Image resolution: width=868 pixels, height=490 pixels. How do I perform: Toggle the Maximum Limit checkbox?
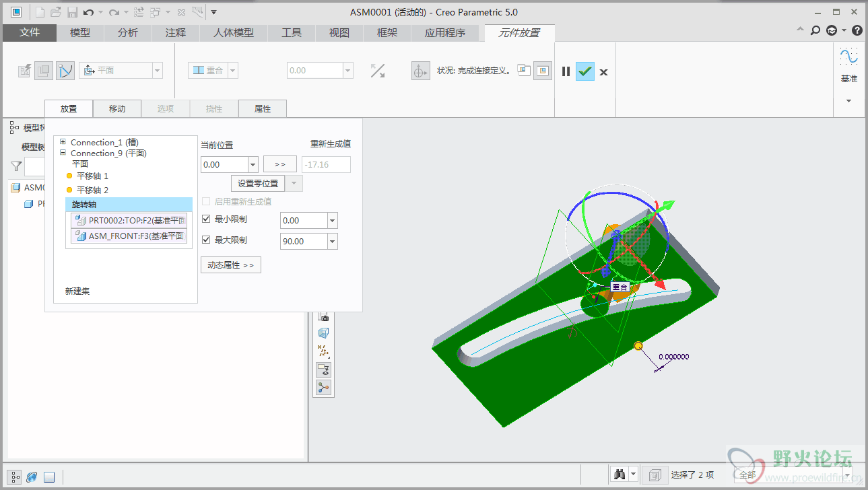pos(207,240)
